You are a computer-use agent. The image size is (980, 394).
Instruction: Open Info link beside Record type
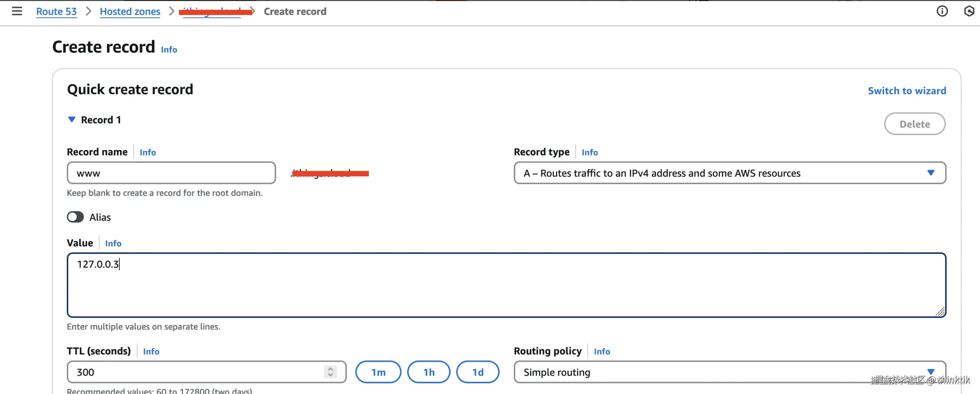pyautogui.click(x=589, y=152)
